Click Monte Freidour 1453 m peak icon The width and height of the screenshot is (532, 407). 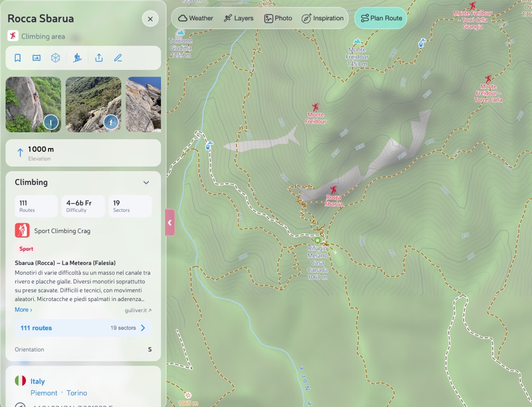pyautogui.click(x=356, y=42)
